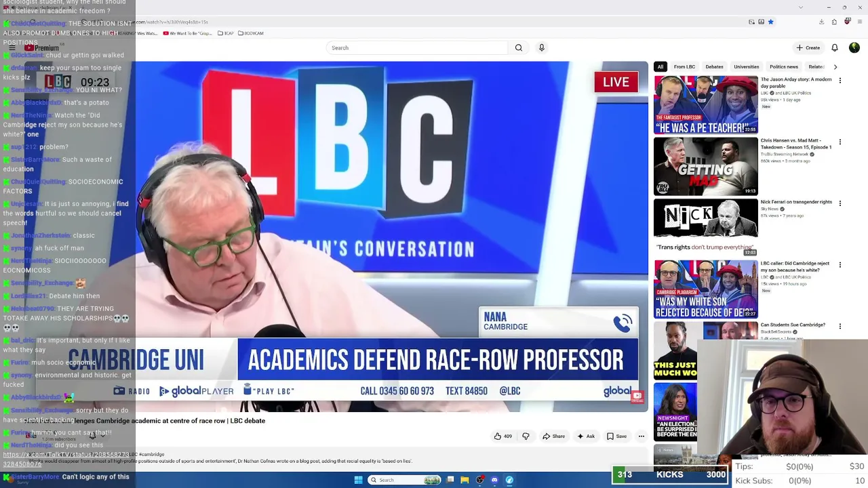Click the Ask button below the video
This screenshot has height=488, width=868.
click(585, 436)
